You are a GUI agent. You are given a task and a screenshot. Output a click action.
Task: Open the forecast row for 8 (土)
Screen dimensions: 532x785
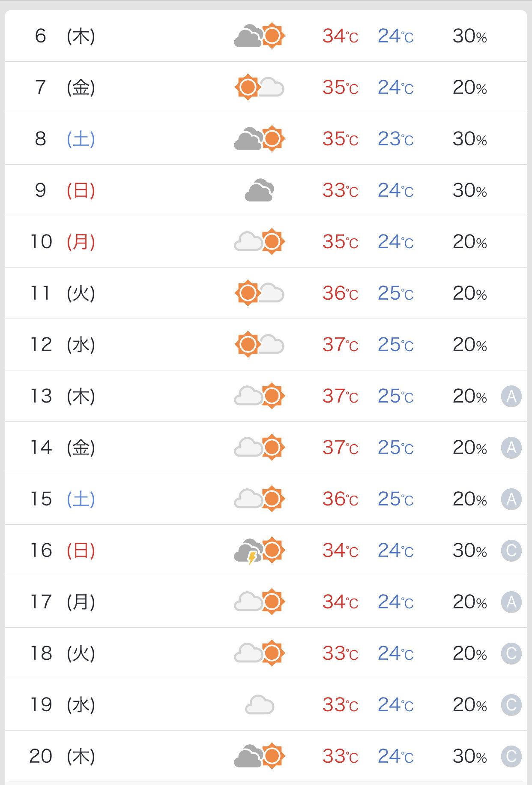click(x=266, y=138)
